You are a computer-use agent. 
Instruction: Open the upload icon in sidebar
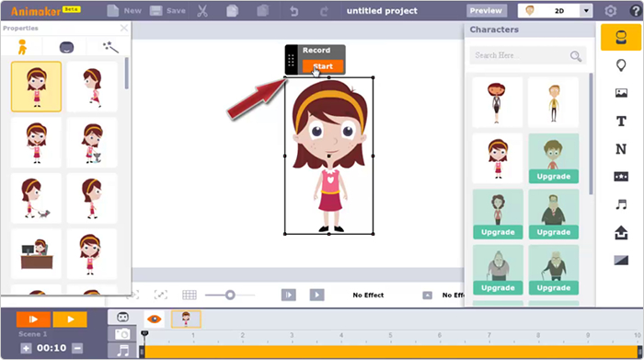(621, 233)
